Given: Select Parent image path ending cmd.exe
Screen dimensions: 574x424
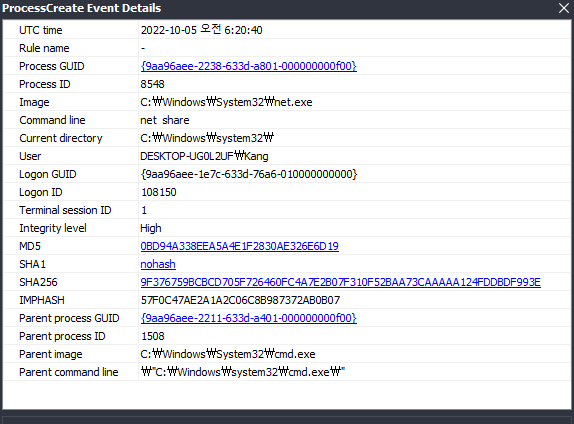Looking at the screenshot, I should (x=228, y=354).
